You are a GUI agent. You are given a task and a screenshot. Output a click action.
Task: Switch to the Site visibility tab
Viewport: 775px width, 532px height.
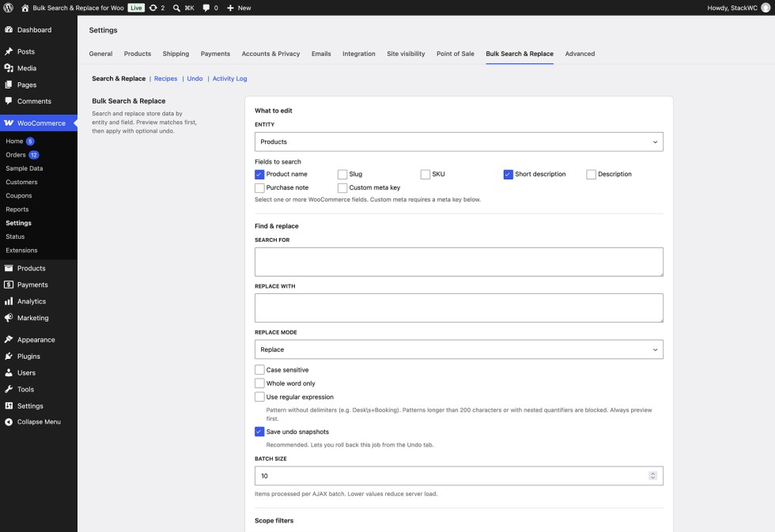tap(406, 54)
